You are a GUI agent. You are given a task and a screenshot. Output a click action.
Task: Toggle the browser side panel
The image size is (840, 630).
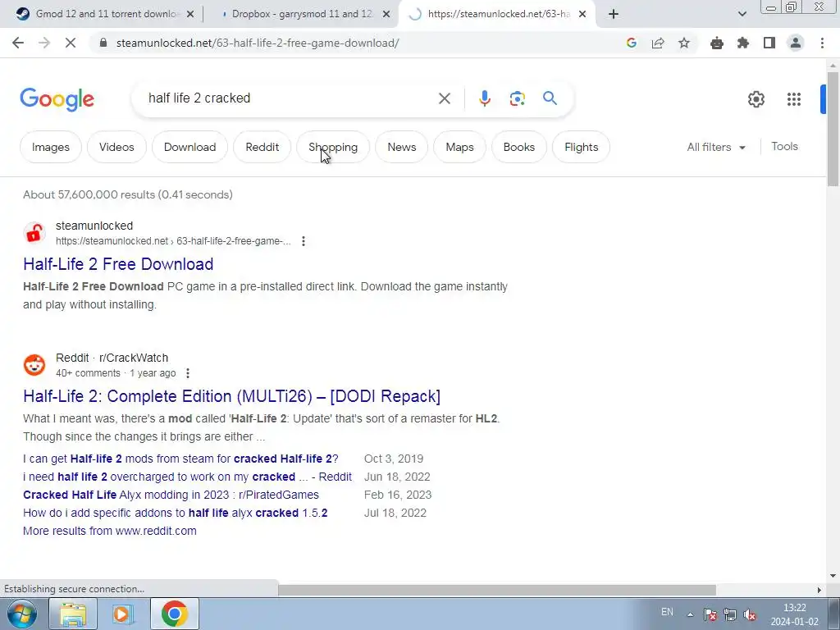769,43
